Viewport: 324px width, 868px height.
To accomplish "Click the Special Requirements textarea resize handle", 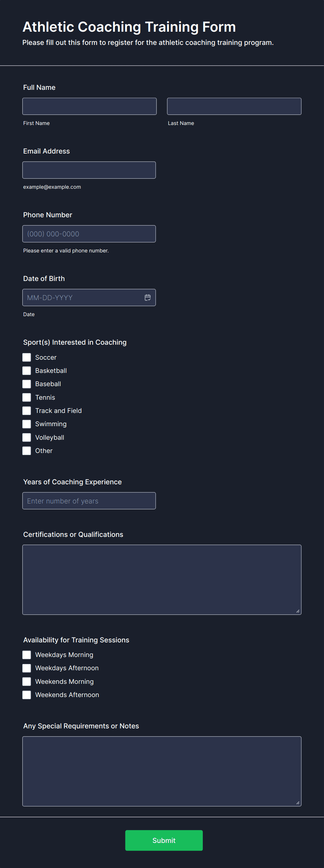I will point(298,803).
